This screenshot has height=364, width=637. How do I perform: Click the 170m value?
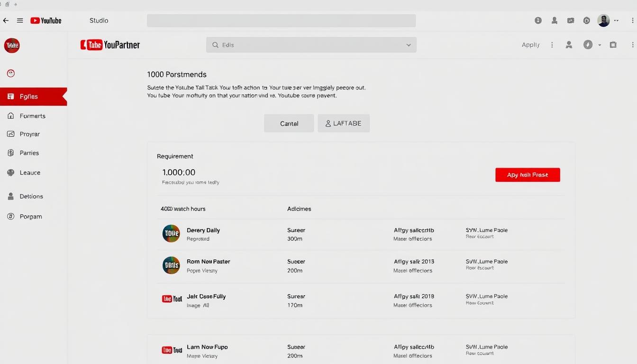(x=295, y=305)
